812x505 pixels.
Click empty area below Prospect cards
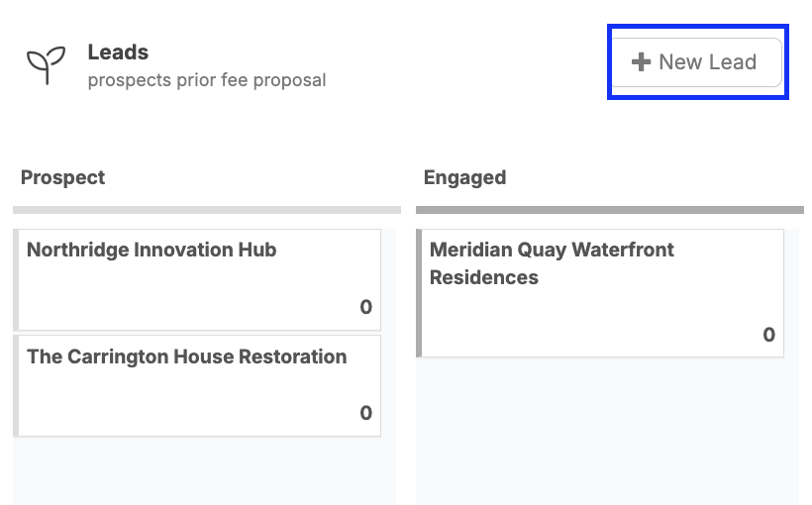[204, 472]
